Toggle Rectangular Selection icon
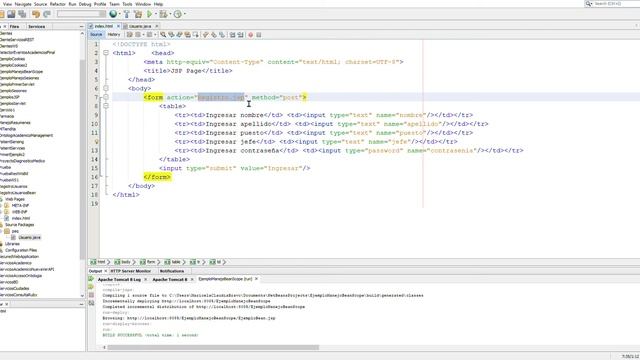The image size is (640, 360). pos(196,35)
